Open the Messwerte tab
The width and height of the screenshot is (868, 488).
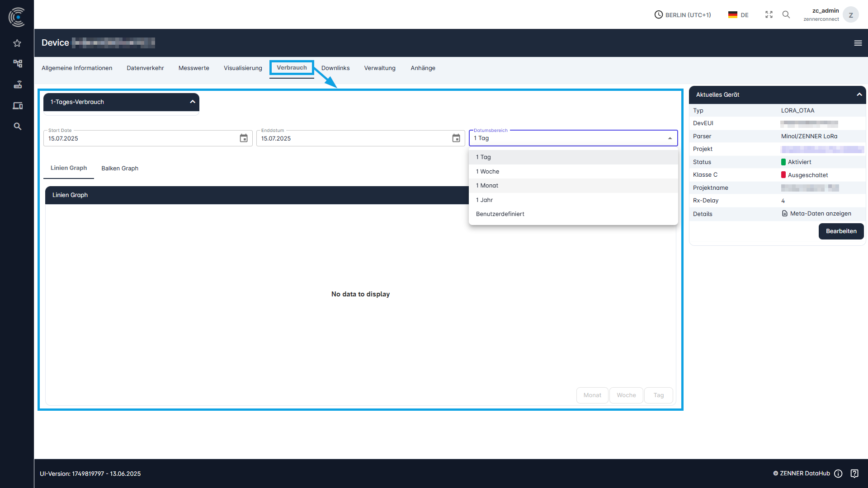click(x=193, y=68)
